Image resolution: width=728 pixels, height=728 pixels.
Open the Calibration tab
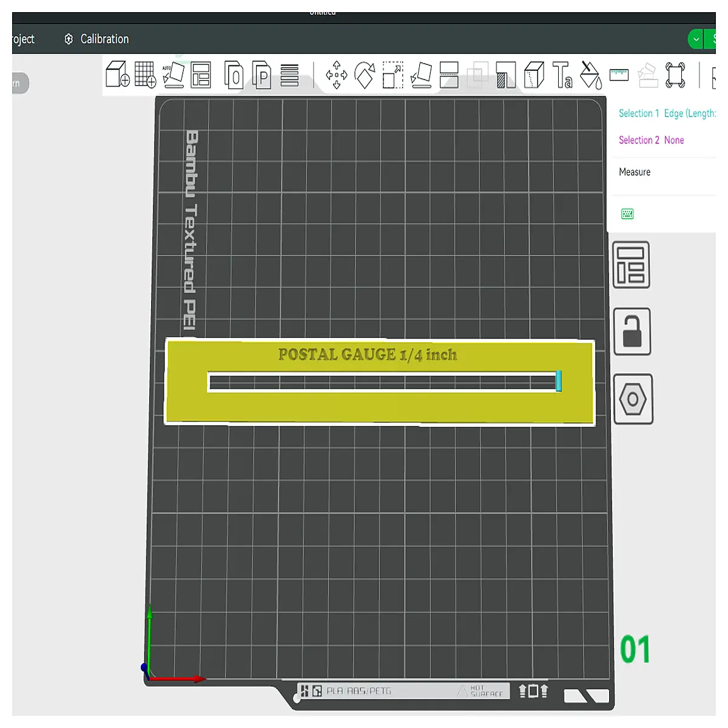click(97, 39)
